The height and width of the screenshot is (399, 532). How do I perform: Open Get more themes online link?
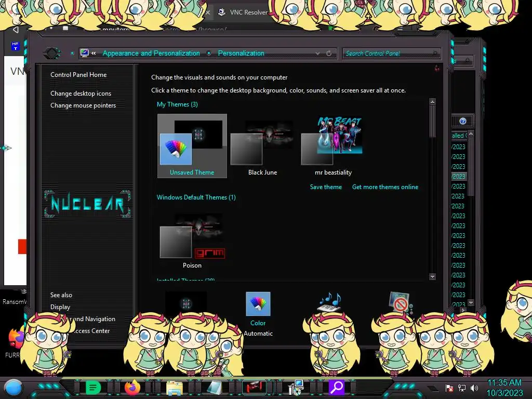tap(385, 187)
